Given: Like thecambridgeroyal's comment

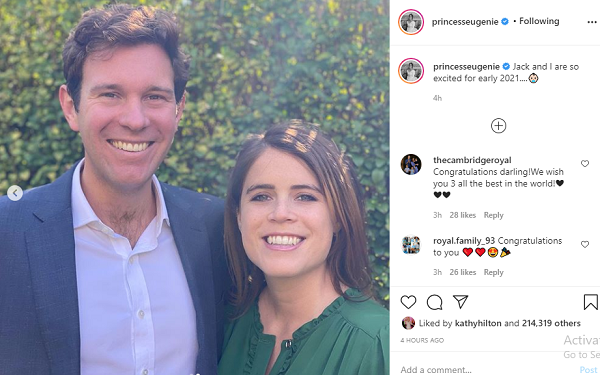Looking at the screenshot, I should click(585, 164).
